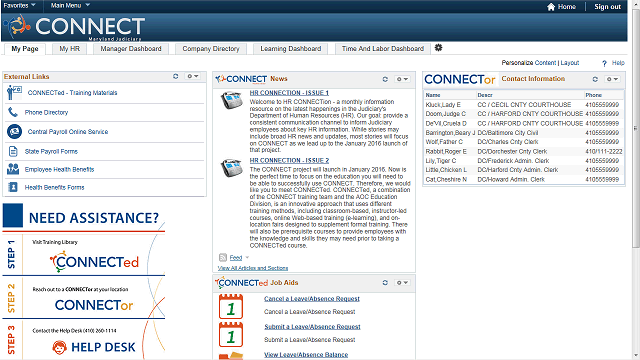Refresh the External Links pagelet

pyautogui.click(x=176, y=76)
